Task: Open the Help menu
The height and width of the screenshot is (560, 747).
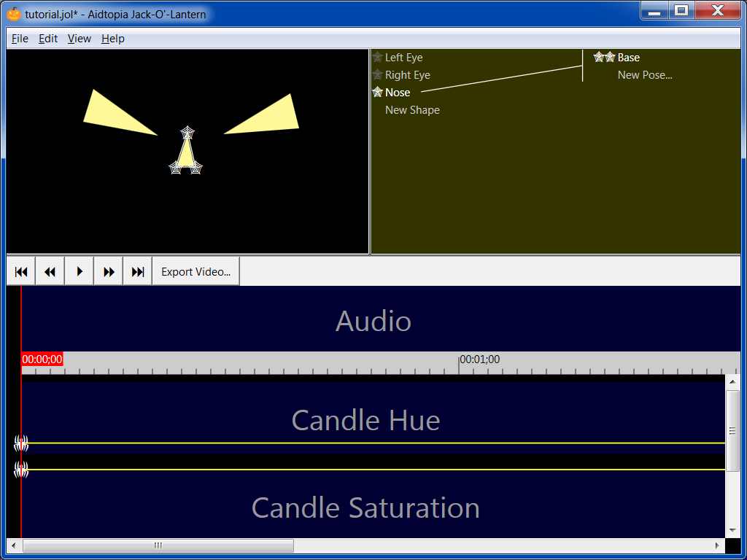Action: coord(113,39)
